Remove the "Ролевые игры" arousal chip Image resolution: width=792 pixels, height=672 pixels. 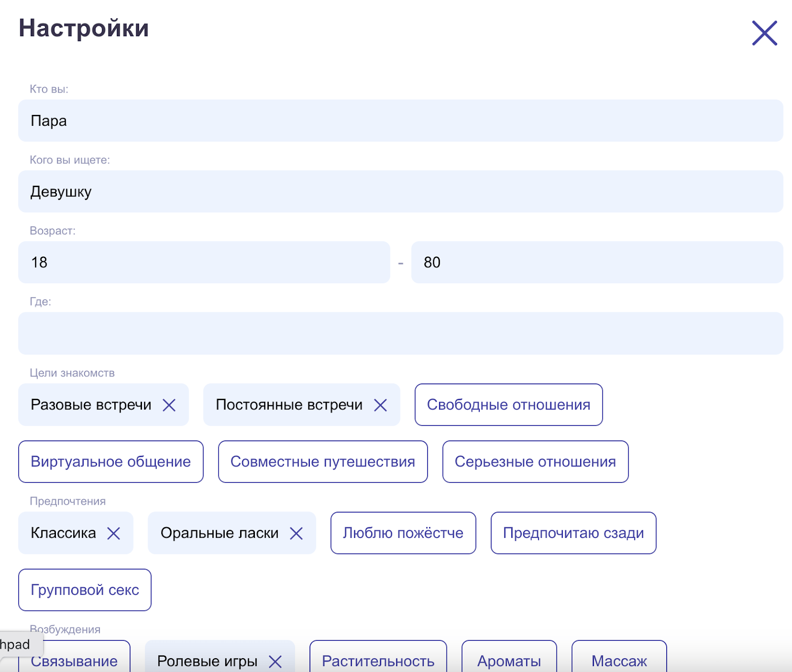276,661
